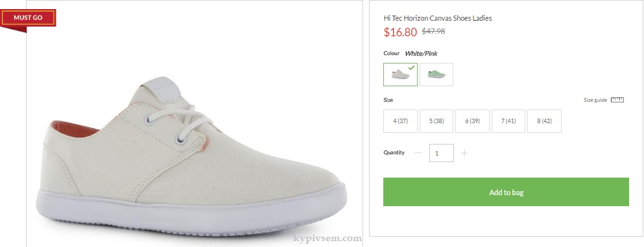Click the MUST GO ribbon badge
The image size is (644, 247).
28,18
